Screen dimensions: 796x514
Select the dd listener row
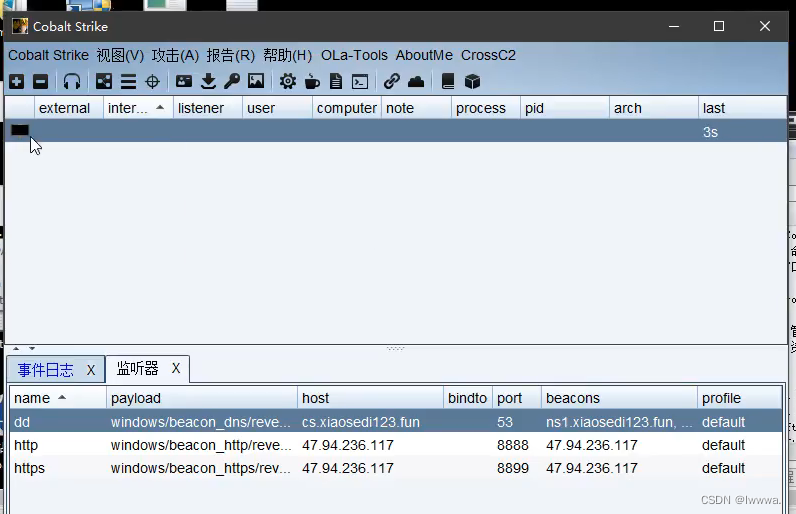[396, 421]
